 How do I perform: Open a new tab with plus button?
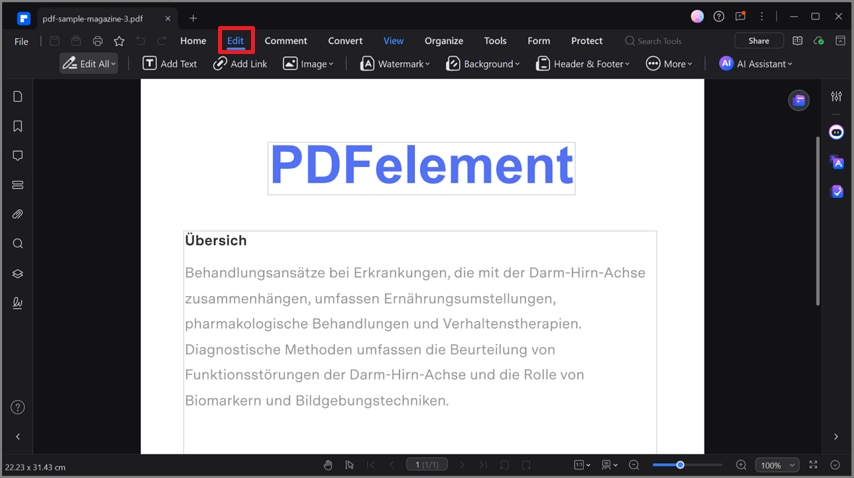[193, 18]
